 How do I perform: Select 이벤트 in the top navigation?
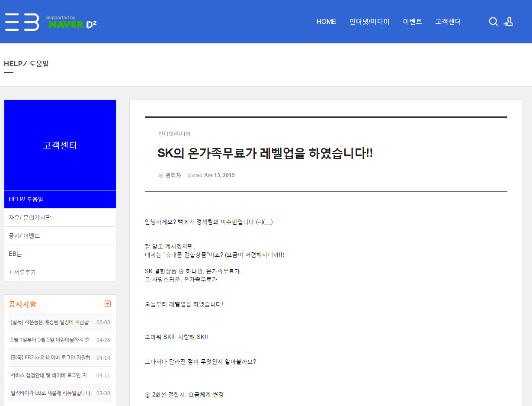pos(412,22)
